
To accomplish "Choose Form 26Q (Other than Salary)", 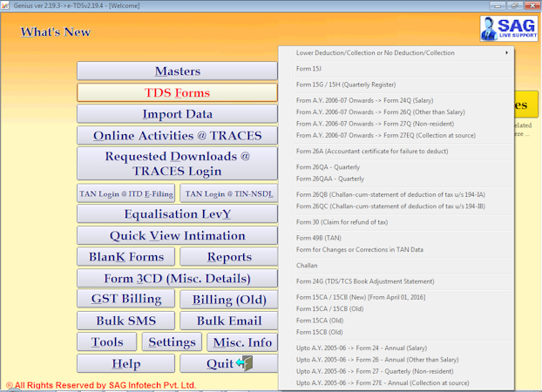I will (x=396, y=112).
